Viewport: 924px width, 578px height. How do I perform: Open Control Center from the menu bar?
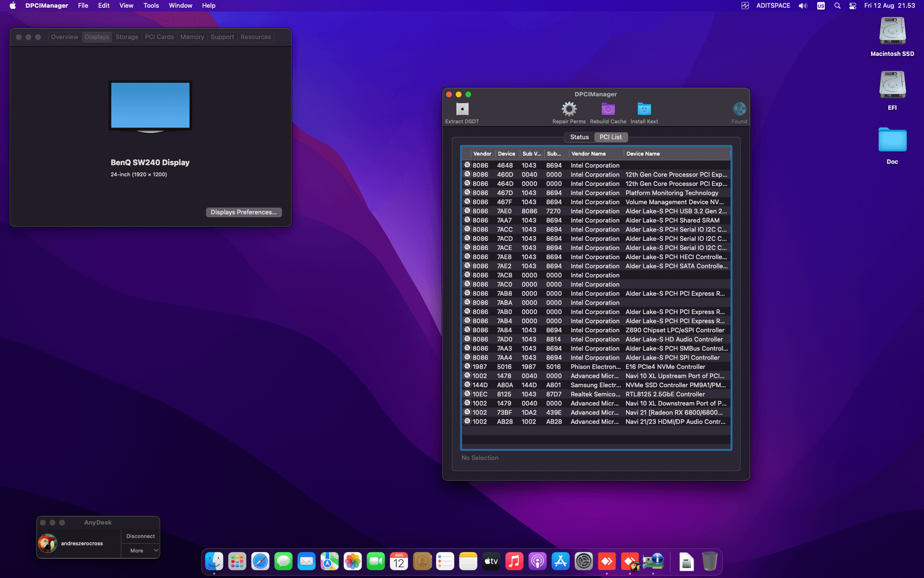point(852,6)
